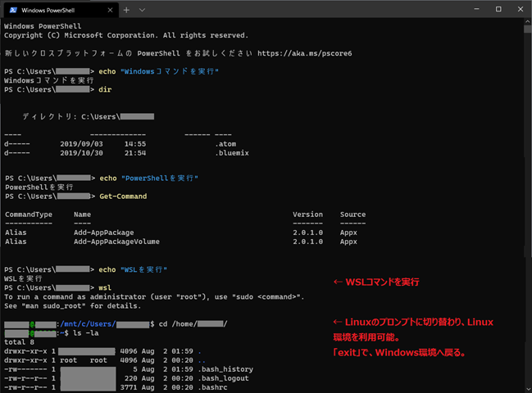Click the /mnt/c/Users/ path in the prompt

tap(88, 324)
